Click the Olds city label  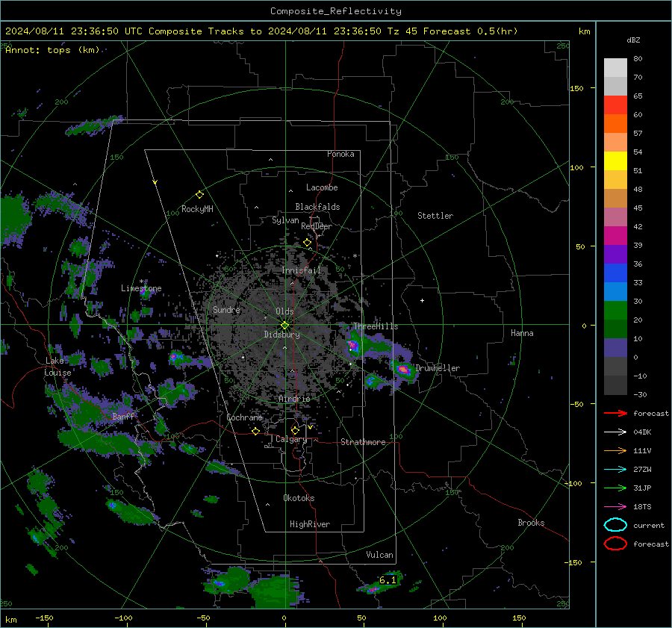[284, 311]
